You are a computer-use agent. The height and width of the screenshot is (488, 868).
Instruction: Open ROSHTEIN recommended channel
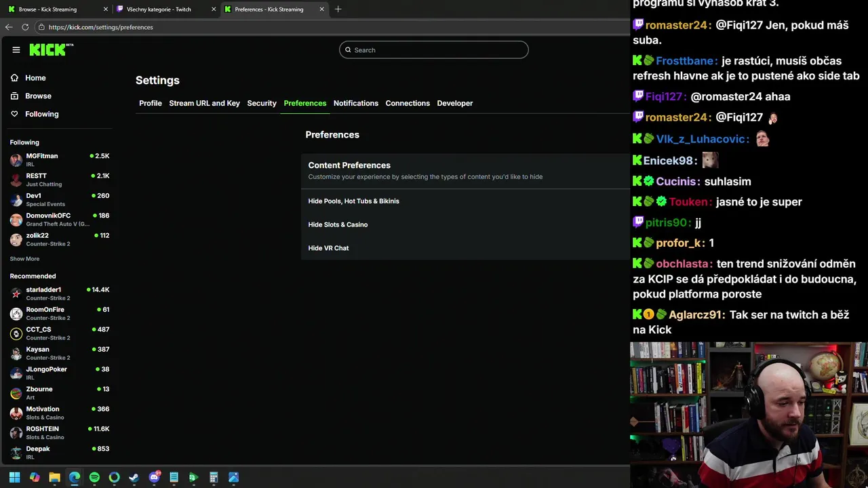pos(60,432)
